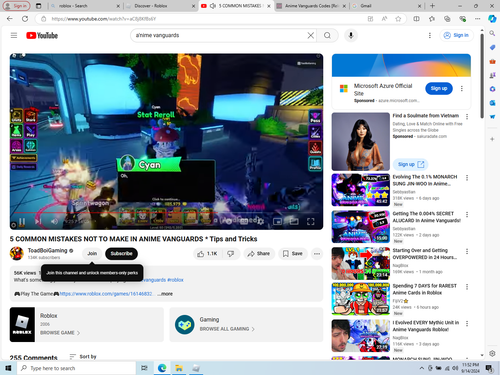This screenshot has width=500, height=375.
Task: Switch to miniplayer mode
Action: 277,221
